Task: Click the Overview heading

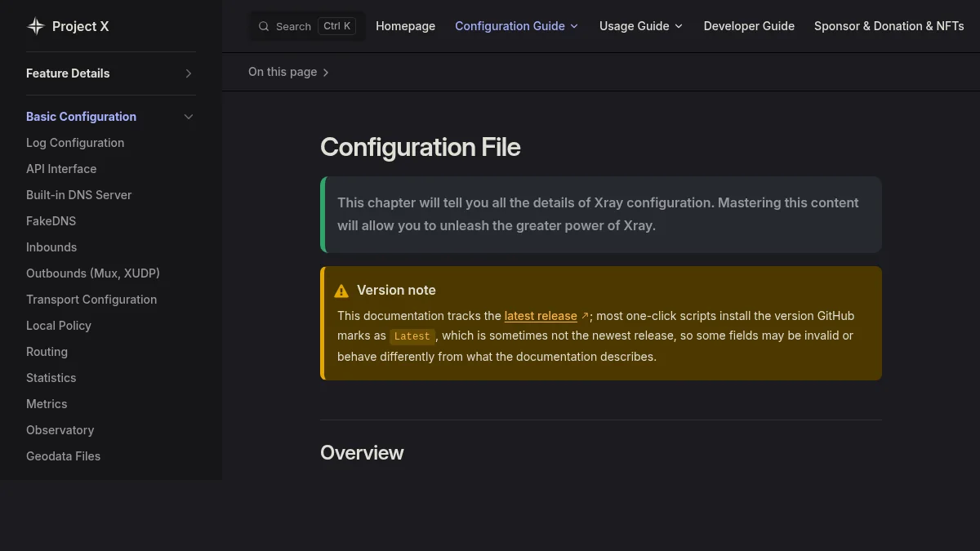Action: 362,453
